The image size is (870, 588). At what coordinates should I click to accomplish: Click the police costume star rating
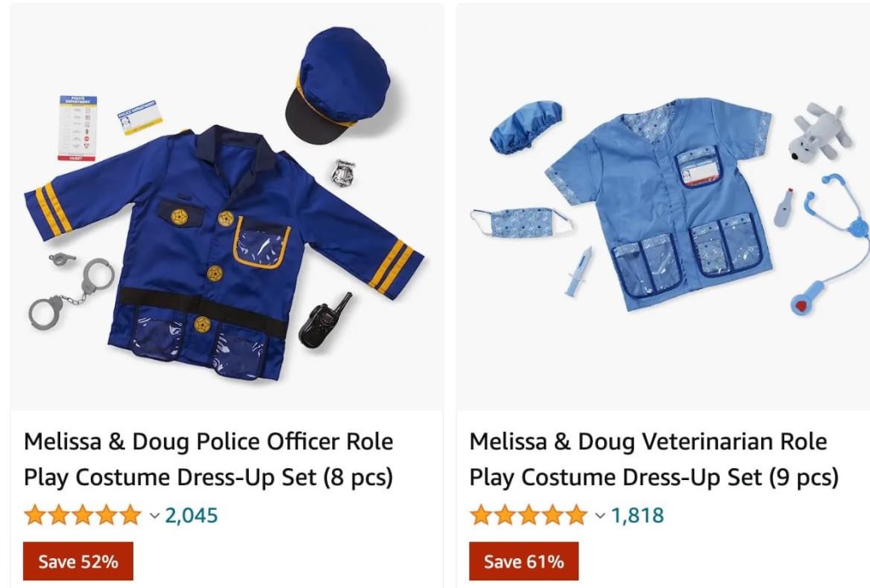(82, 515)
